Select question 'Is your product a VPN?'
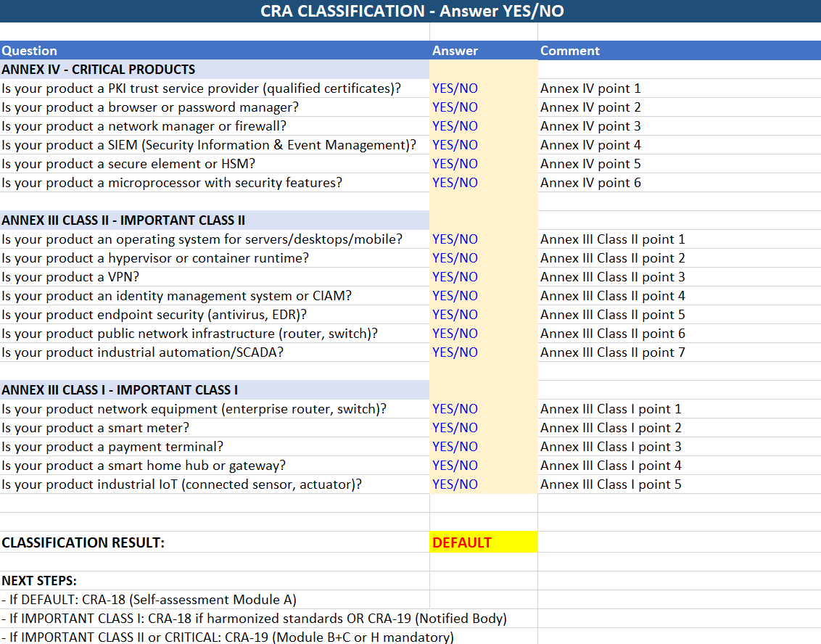 coord(70,277)
